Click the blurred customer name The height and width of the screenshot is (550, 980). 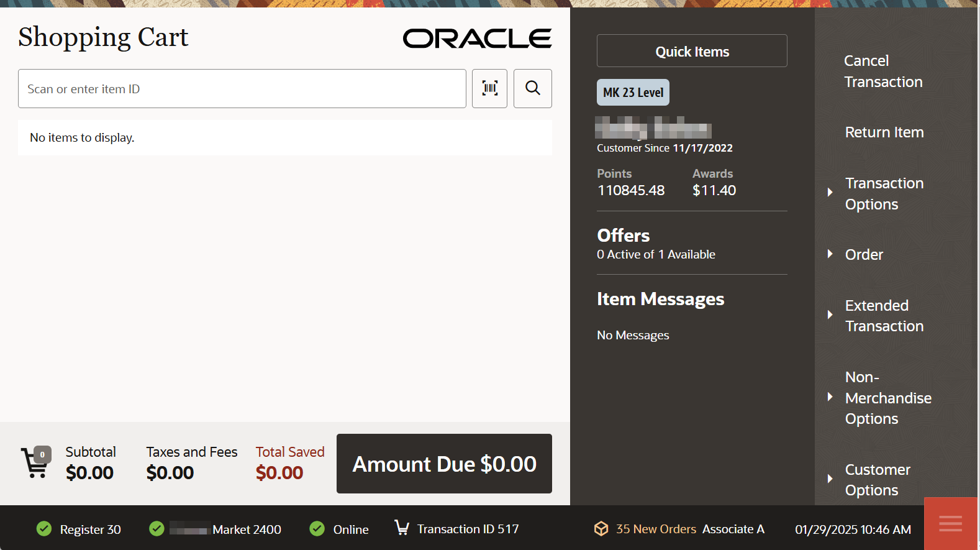[653, 127]
